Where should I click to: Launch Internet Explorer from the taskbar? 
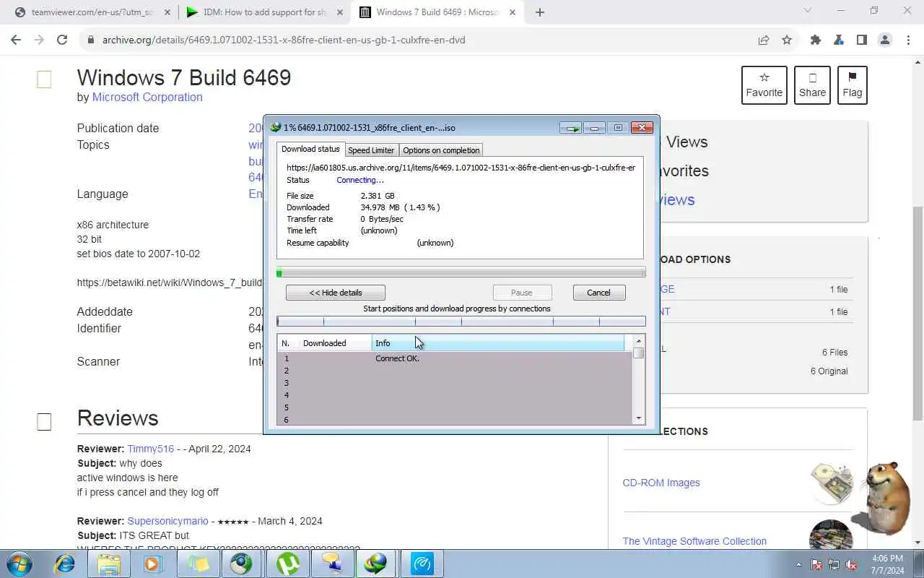(x=64, y=564)
